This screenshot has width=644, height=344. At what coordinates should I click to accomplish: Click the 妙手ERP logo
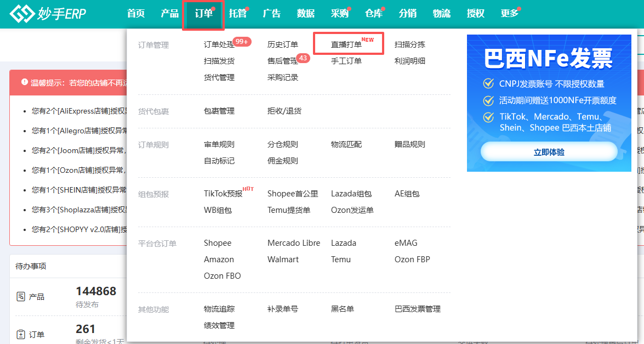coord(48,14)
